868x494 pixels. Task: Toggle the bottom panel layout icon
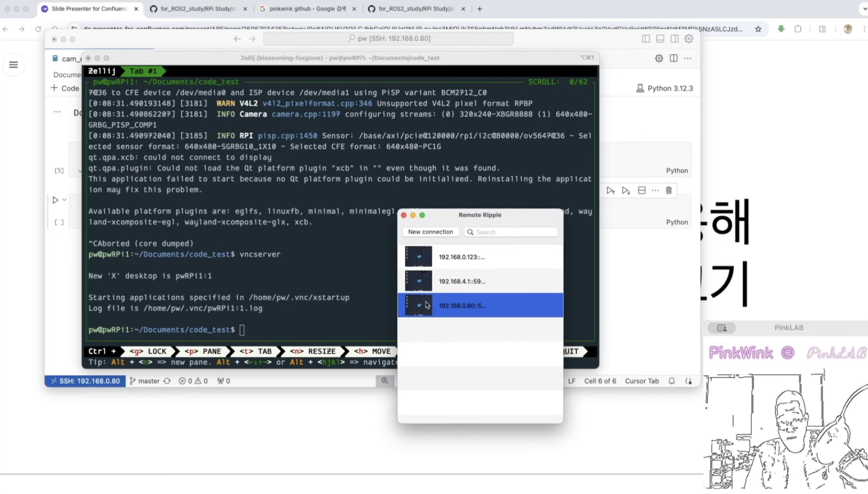(x=660, y=39)
